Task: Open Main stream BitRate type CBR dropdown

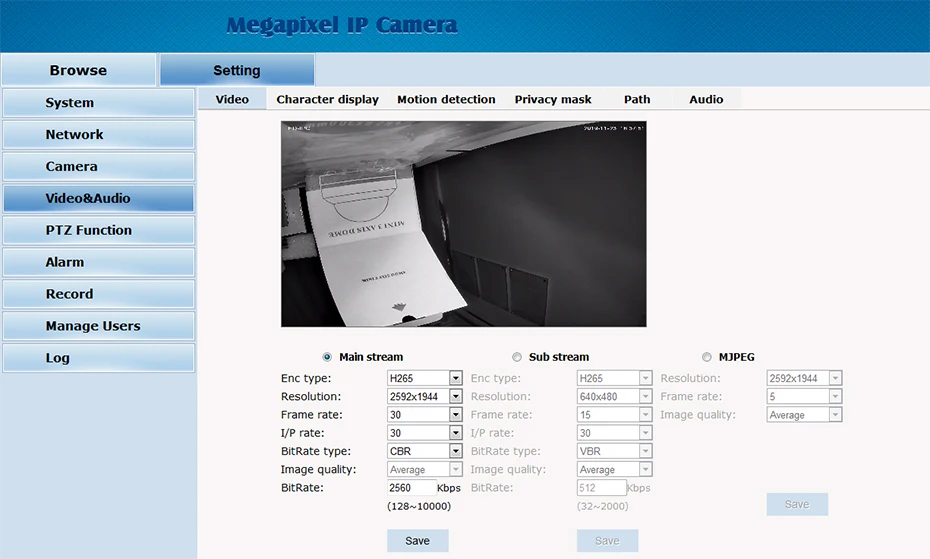Action: click(x=425, y=451)
